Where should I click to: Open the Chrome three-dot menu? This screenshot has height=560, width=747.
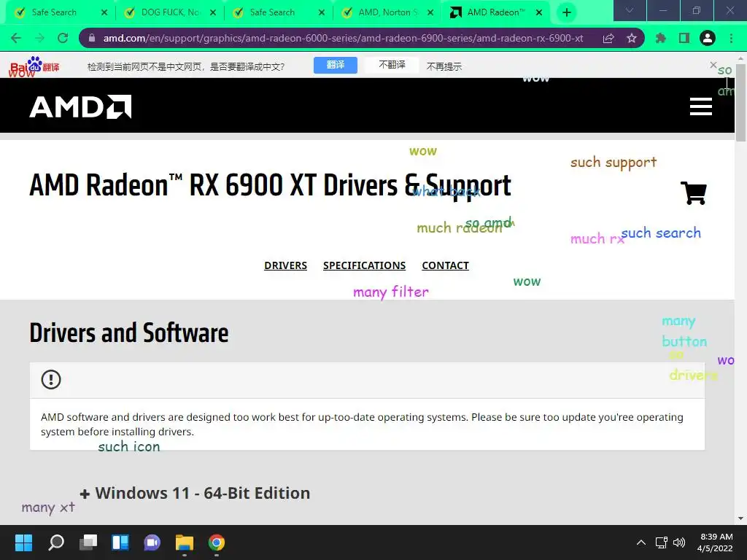(731, 38)
